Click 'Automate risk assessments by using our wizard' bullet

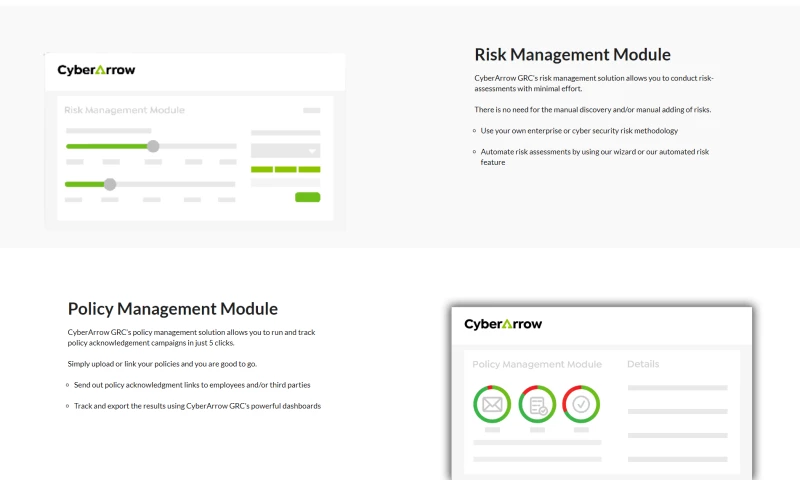(595, 157)
